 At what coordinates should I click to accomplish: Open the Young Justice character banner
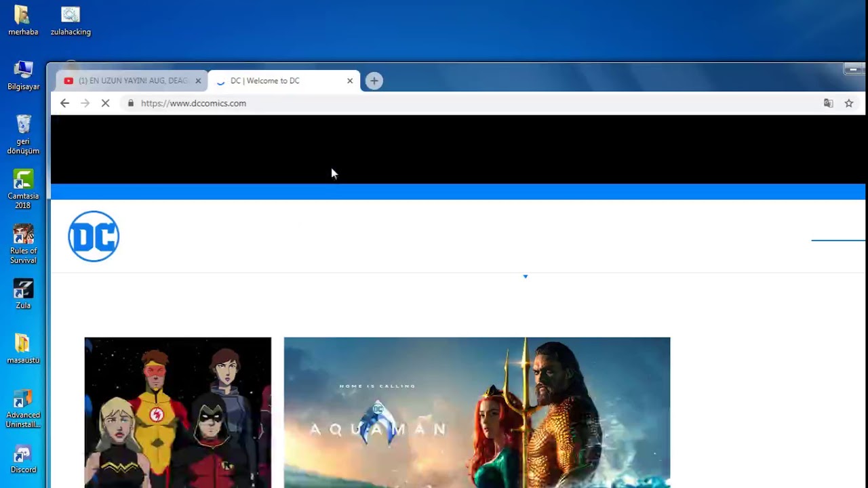click(x=178, y=412)
